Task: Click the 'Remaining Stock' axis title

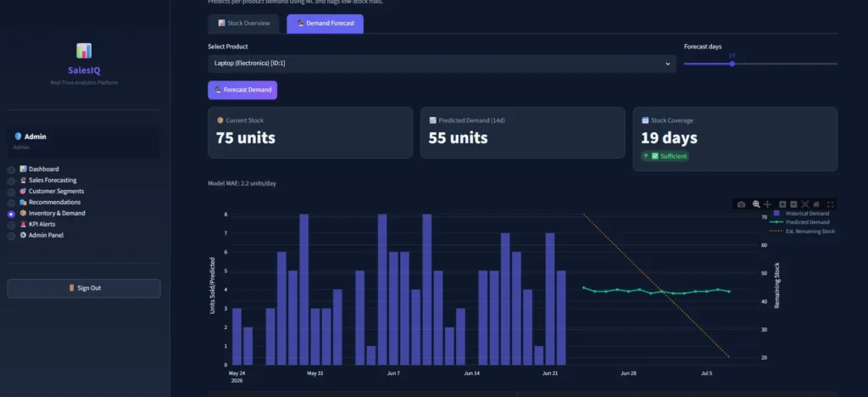Action: click(x=776, y=285)
